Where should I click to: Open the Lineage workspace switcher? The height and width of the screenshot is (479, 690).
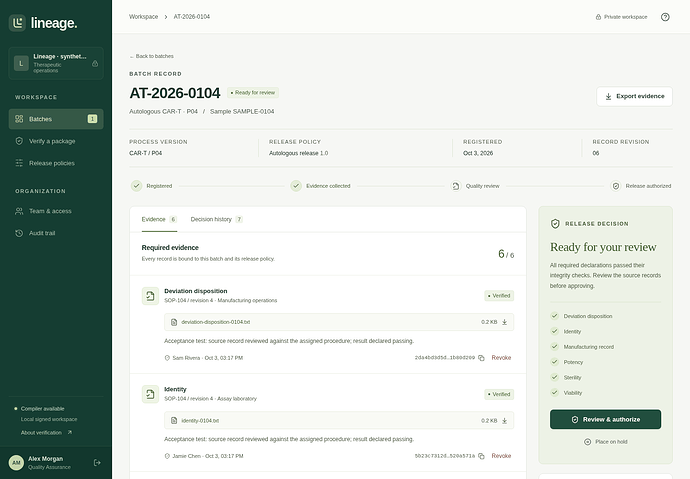click(56, 63)
